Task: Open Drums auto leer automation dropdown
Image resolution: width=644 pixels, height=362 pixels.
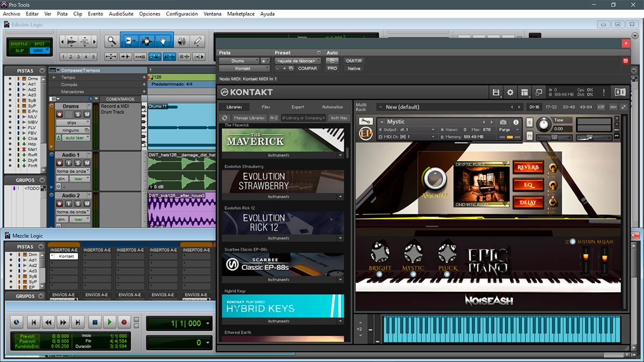Action: 77,138
